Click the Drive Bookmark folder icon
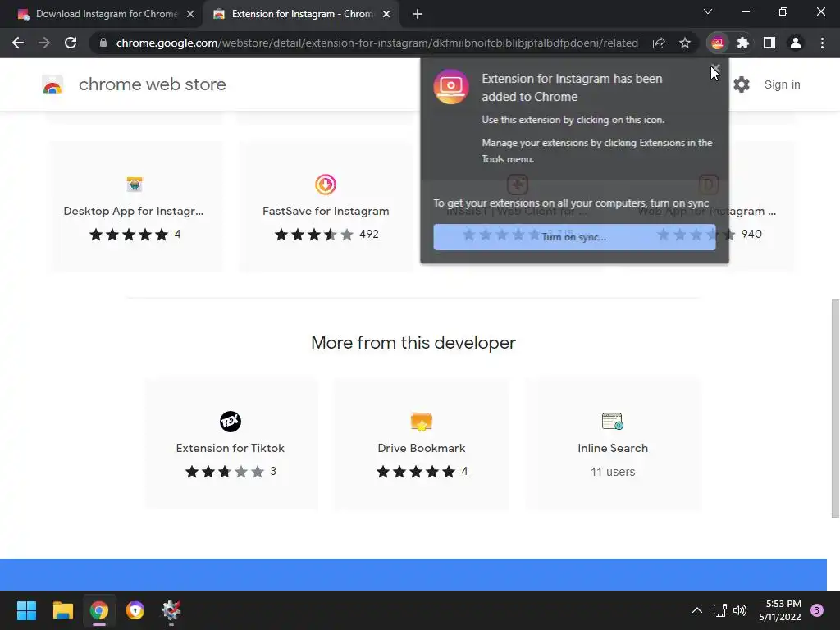This screenshot has width=840, height=630. [x=422, y=422]
